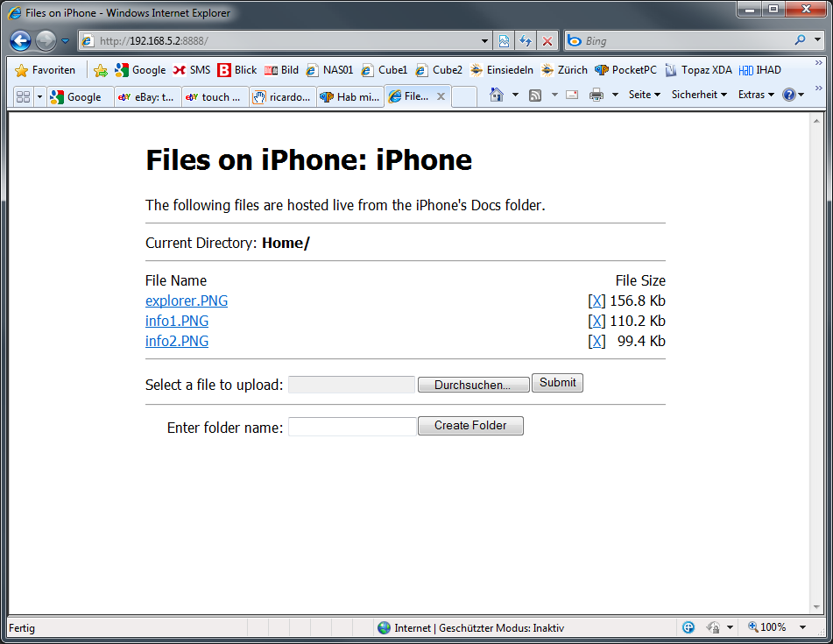Open the zoom level dropdown arrow
The image size is (833, 644).
[802, 627]
